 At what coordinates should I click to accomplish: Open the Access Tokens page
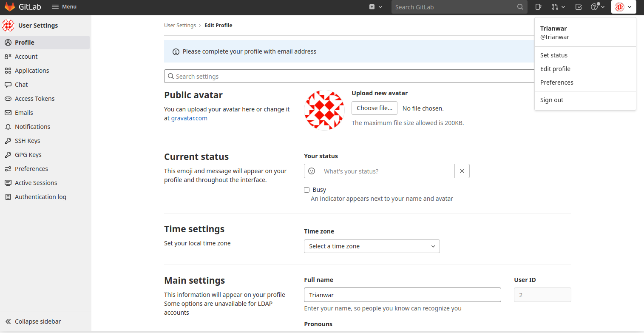point(34,98)
